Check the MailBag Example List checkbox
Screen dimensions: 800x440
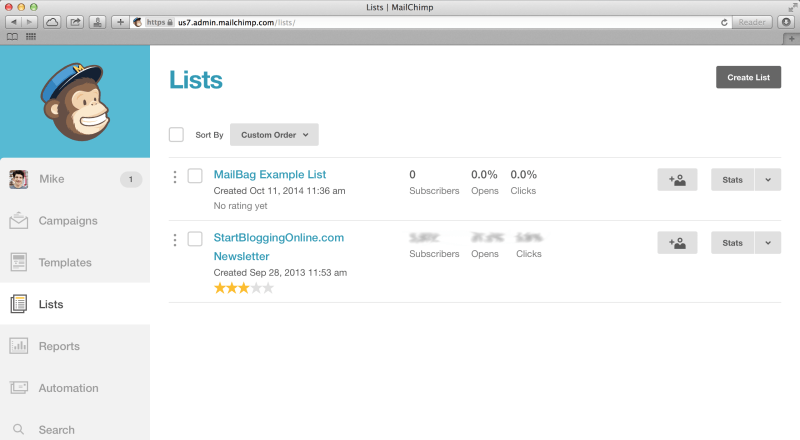(x=195, y=176)
